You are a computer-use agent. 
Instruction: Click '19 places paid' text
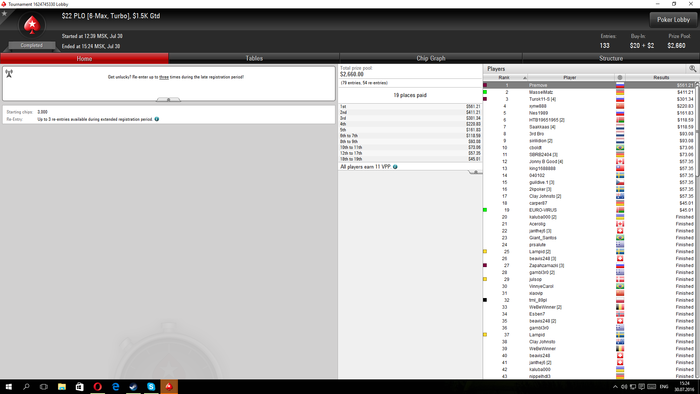coord(410,95)
